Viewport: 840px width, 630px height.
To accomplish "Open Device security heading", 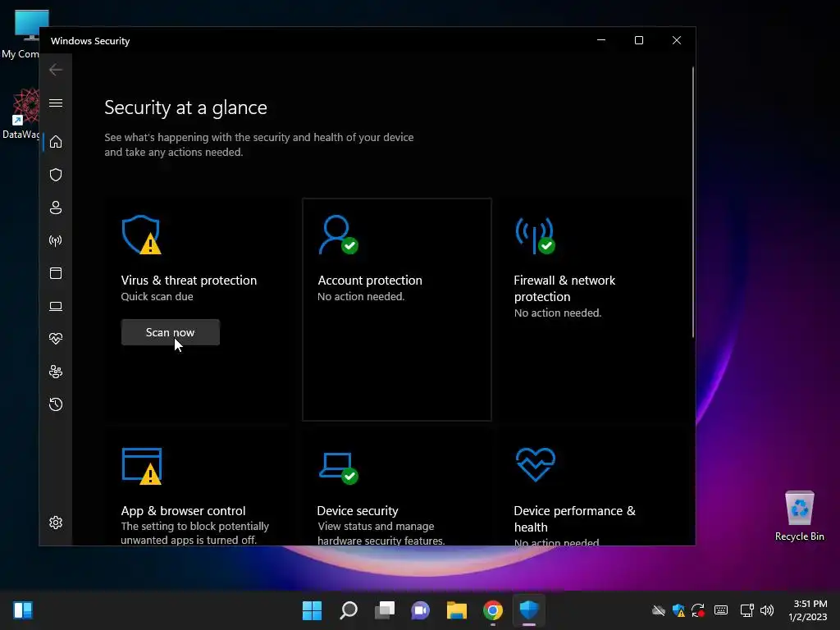I will 358,510.
